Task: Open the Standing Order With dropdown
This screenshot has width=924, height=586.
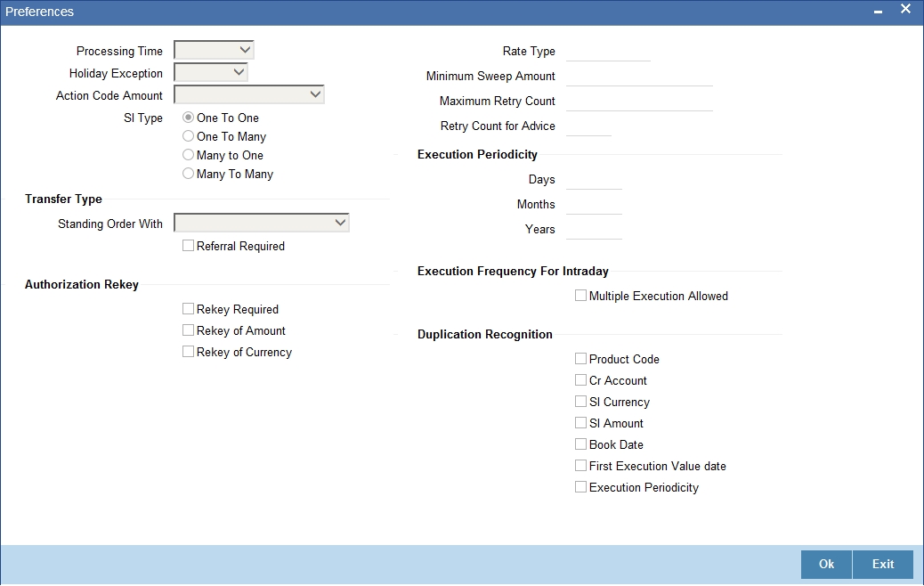Action: [262, 223]
